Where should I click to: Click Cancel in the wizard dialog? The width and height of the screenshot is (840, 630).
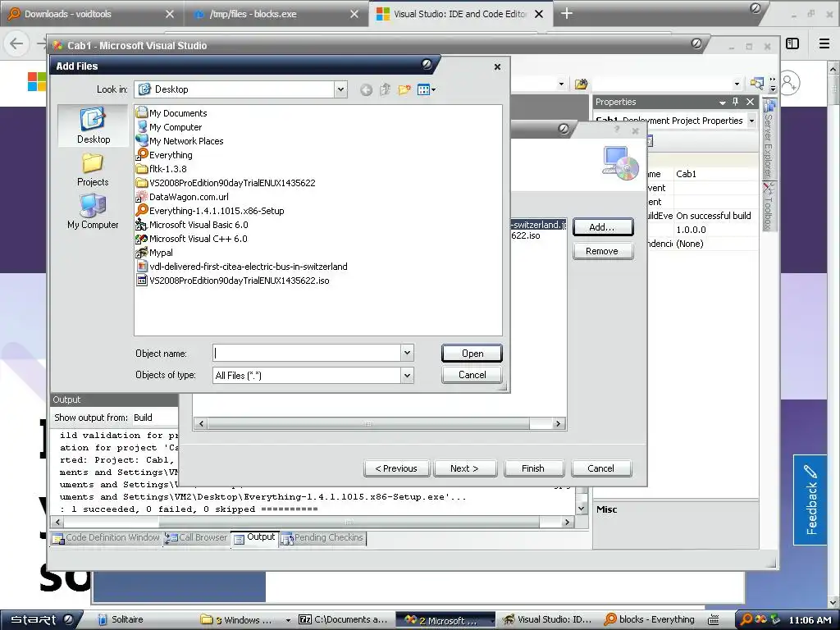(601, 468)
